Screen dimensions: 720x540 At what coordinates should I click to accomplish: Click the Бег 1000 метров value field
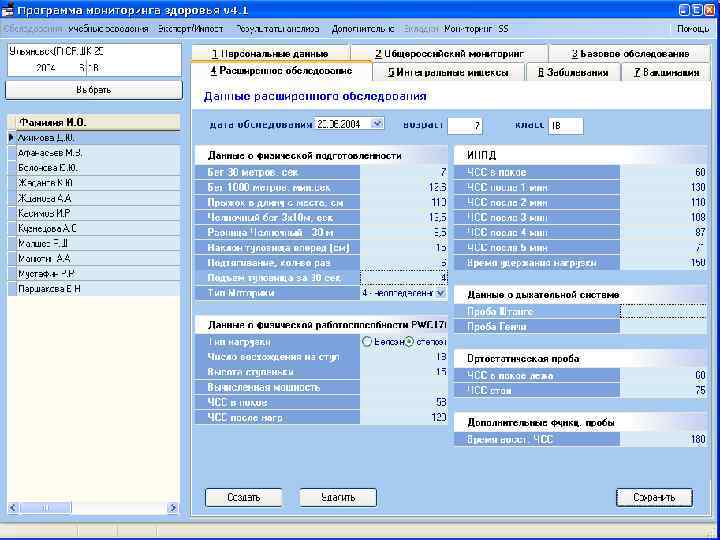[x=404, y=187]
